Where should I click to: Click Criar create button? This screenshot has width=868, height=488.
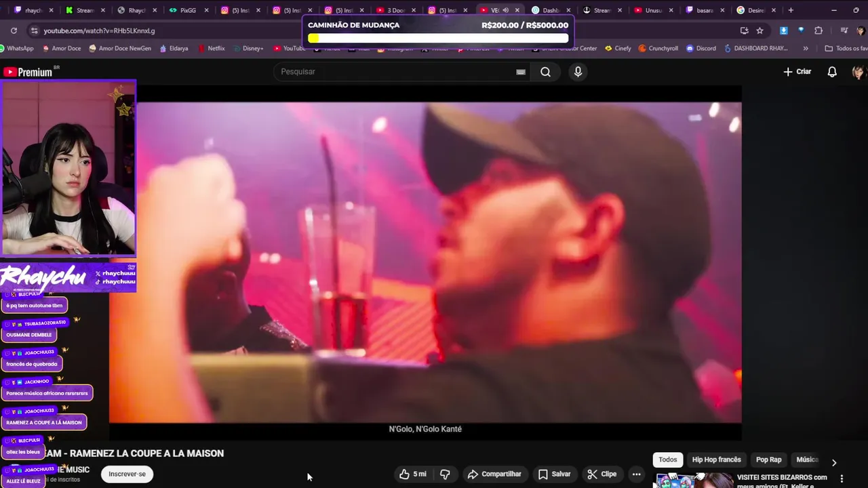797,72
